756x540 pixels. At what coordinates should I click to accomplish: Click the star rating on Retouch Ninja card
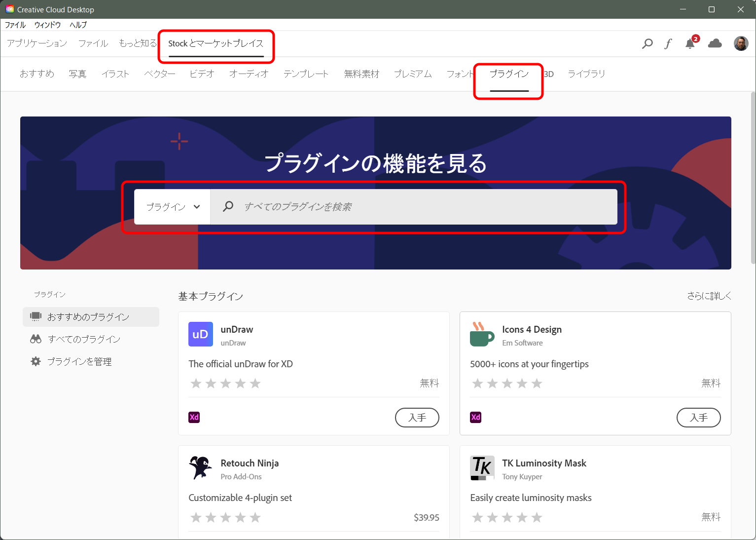(x=225, y=517)
